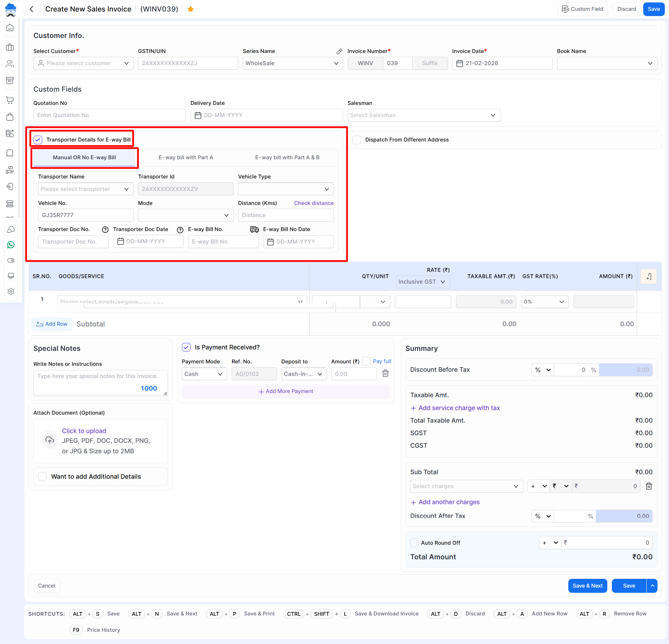Expand the Inclusive GST rate dropdown
669x644 pixels.
(423, 282)
